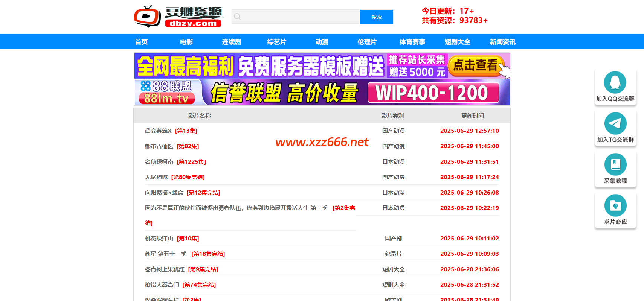Open the 新闻资讯 category
644x301 pixels.
pyautogui.click(x=503, y=42)
